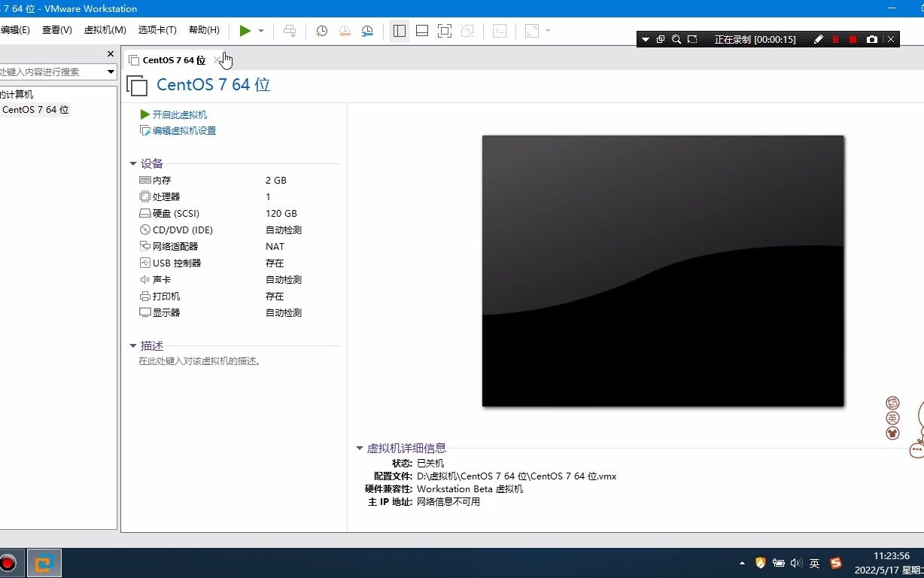The image size is (924, 578).
Task: Click the recorder pencil annotate icon
Action: (x=819, y=39)
